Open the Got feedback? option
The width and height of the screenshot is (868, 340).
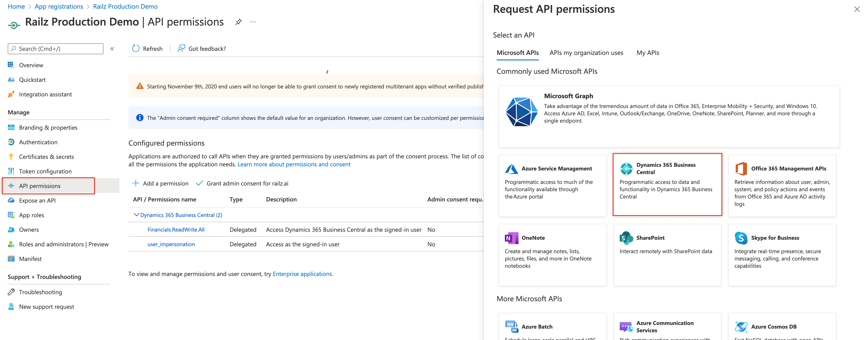pos(202,49)
